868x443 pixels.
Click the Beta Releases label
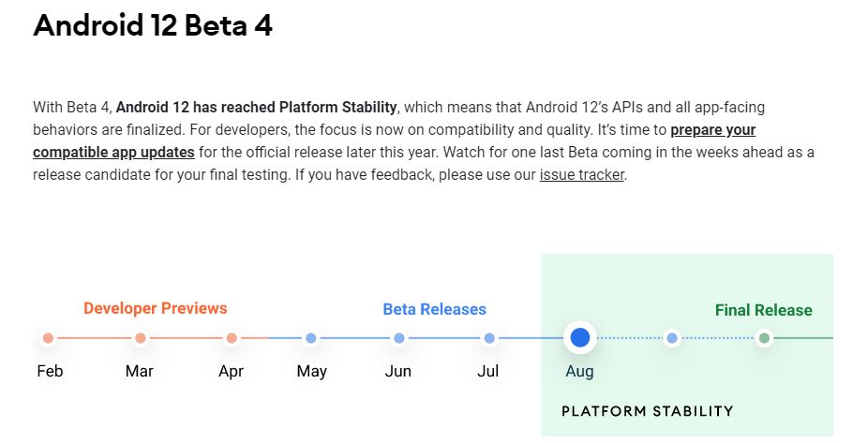pyautogui.click(x=435, y=309)
